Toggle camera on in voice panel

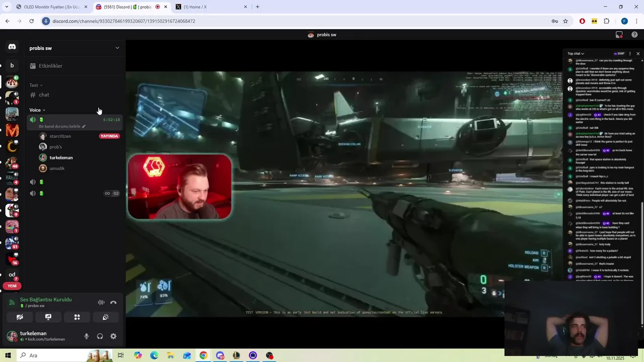[20, 317]
